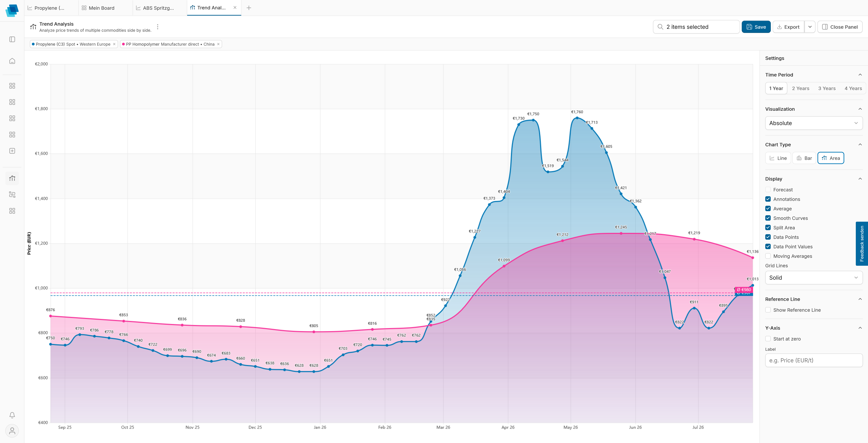
Task: Open the home icon in sidebar
Action: (x=12, y=61)
